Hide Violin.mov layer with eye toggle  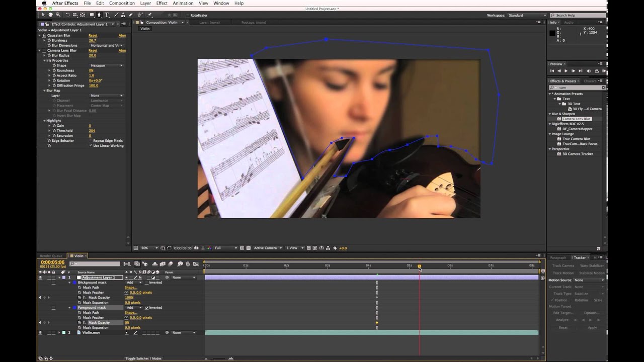pyautogui.click(x=40, y=333)
